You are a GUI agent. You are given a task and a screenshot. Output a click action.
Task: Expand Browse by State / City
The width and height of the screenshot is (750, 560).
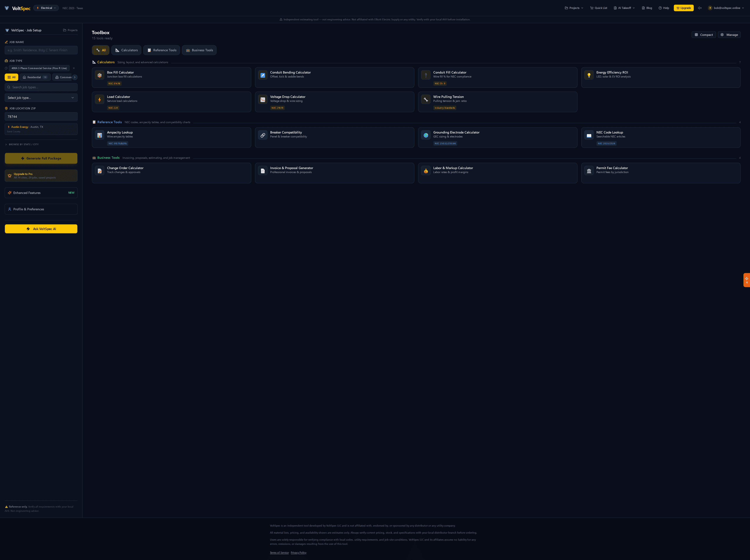coord(22,144)
